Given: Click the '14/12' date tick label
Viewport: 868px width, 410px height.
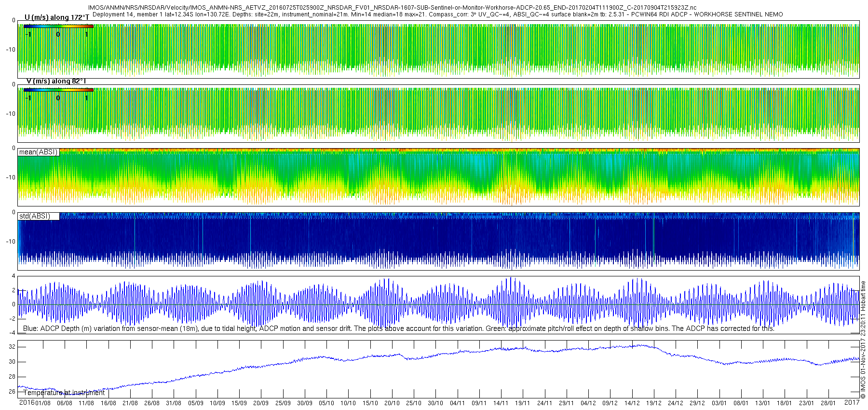Looking at the screenshot, I should [632, 403].
